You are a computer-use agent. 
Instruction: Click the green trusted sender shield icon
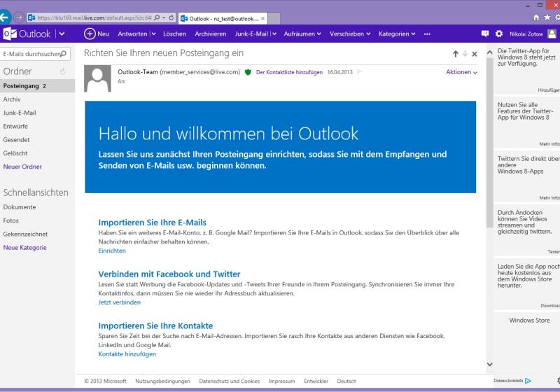click(x=248, y=72)
